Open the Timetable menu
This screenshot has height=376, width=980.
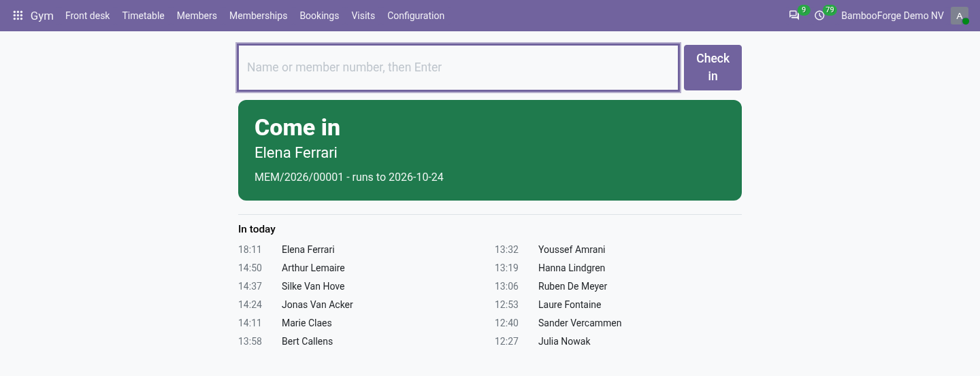pos(144,16)
